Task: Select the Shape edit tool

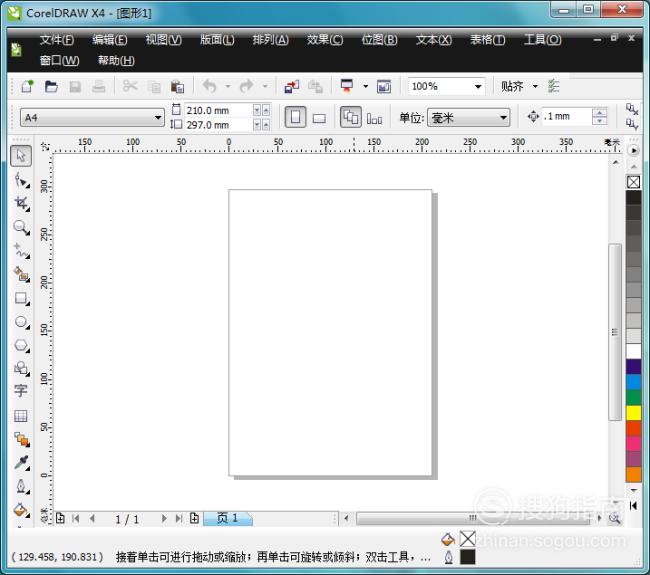Action: click(x=21, y=180)
